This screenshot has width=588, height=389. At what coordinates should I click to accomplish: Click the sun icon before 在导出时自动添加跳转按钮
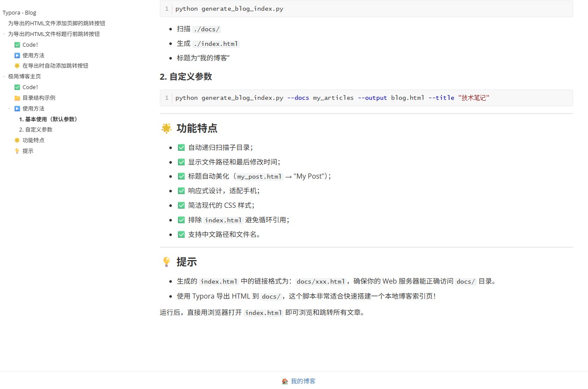pos(17,66)
